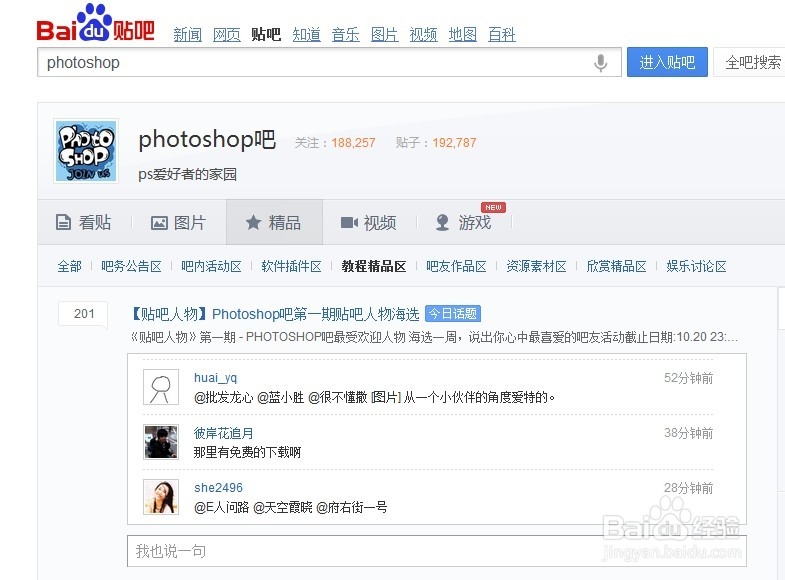Click the 28分钟前 timestamp
785x580 pixels.
tap(688, 488)
